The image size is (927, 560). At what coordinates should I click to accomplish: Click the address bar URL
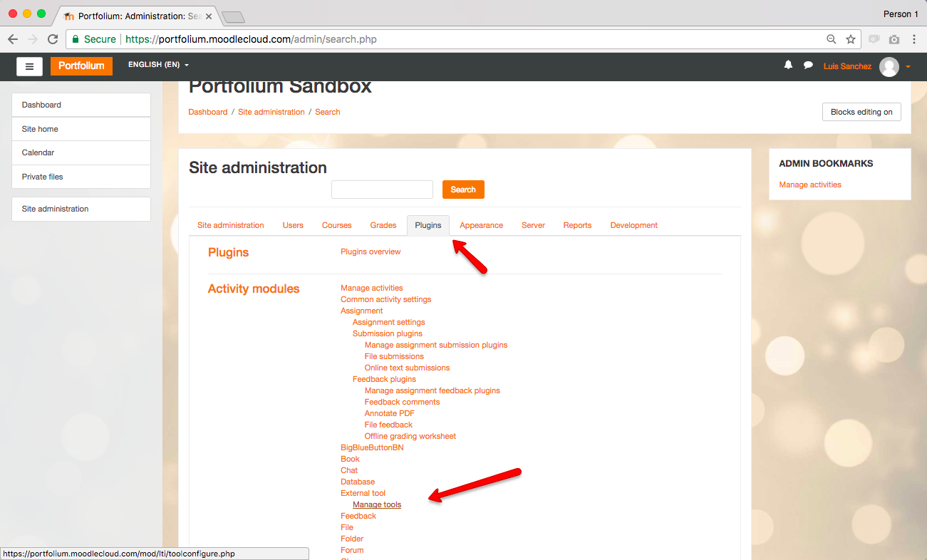tap(251, 39)
